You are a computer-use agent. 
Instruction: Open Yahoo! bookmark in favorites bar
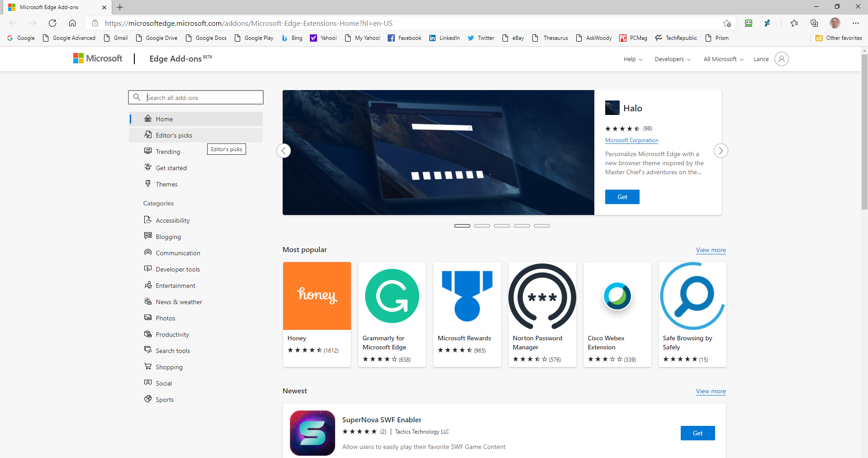(x=323, y=38)
